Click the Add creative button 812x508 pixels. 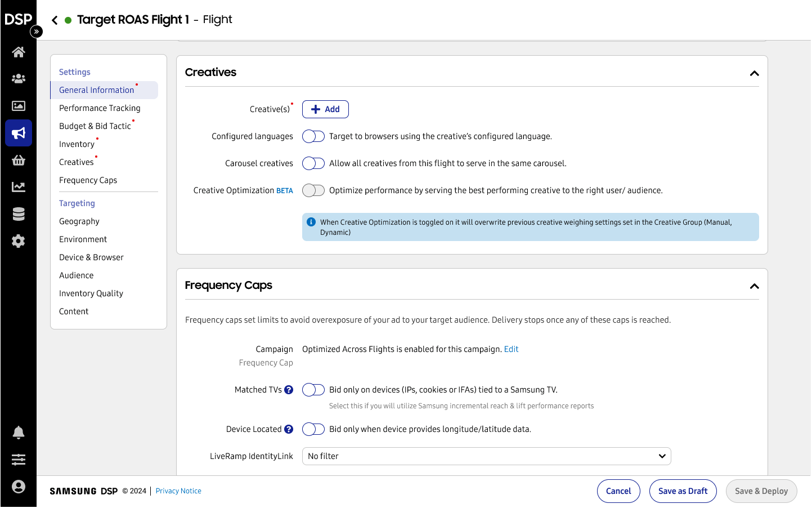click(x=325, y=109)
